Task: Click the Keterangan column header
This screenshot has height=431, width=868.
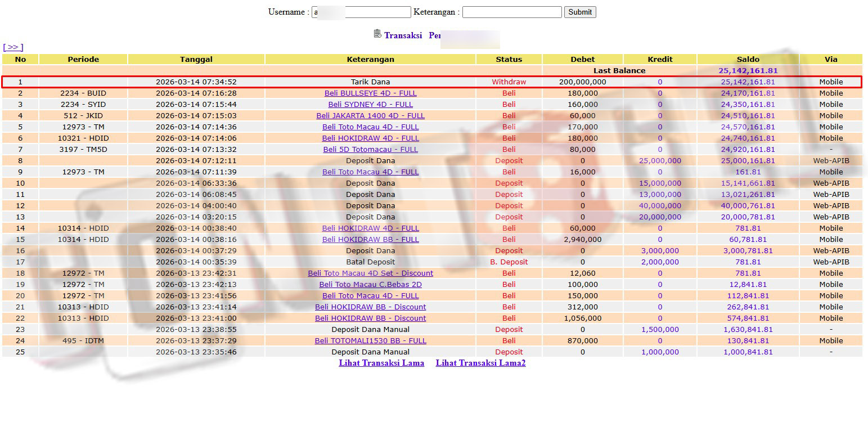Action: (370, 59)
